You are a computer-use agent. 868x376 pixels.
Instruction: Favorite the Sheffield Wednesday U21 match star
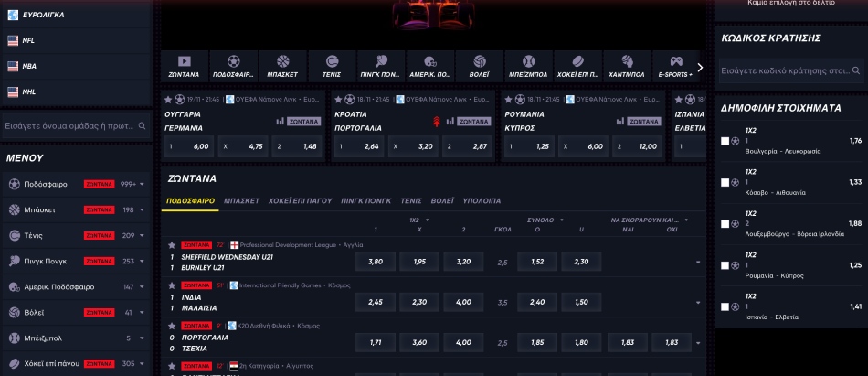tap(172, 244)
